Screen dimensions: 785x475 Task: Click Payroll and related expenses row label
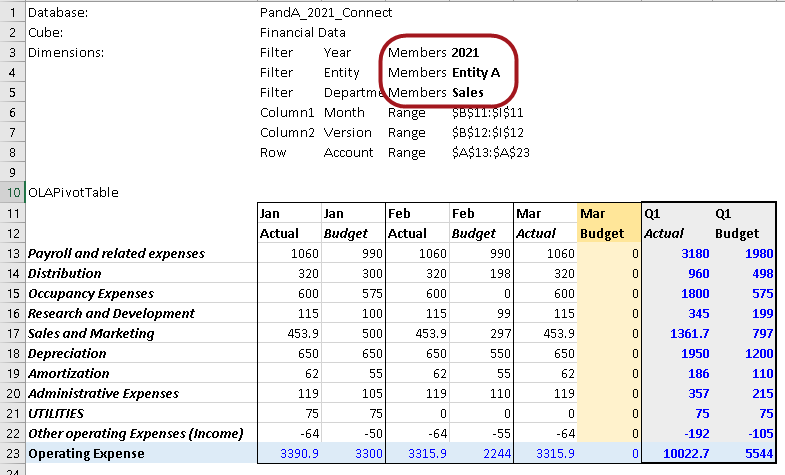(x=116, y=254)
